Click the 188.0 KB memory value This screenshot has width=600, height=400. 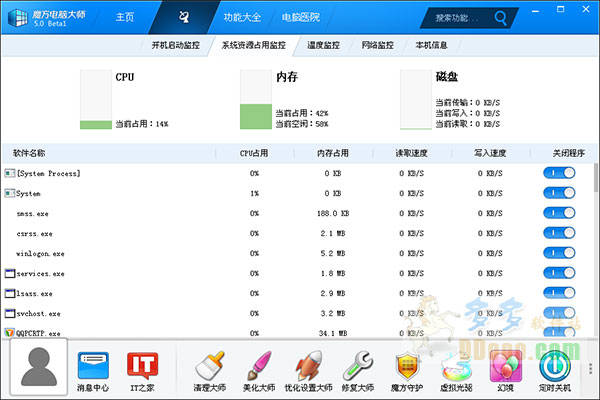tap(333, 213)
